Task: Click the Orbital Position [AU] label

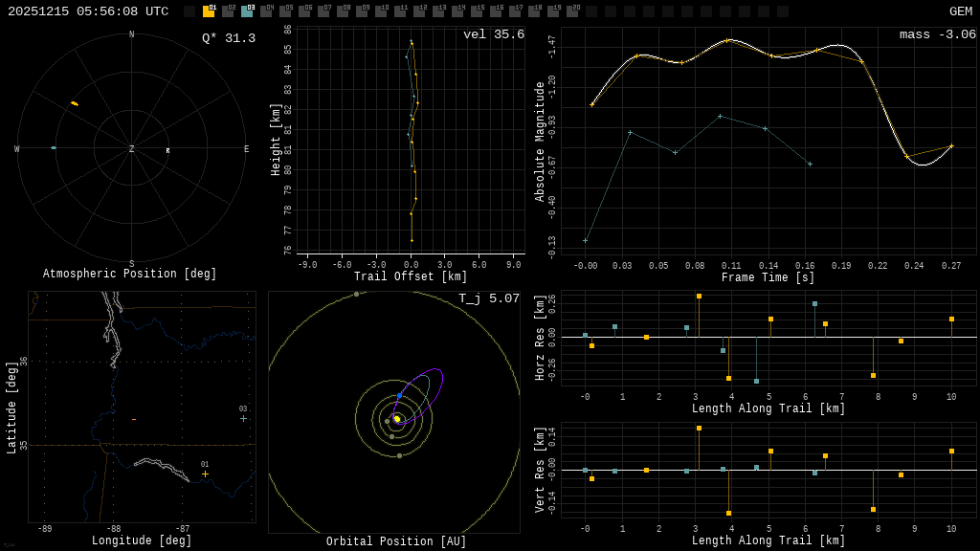Action: [396, 541]
